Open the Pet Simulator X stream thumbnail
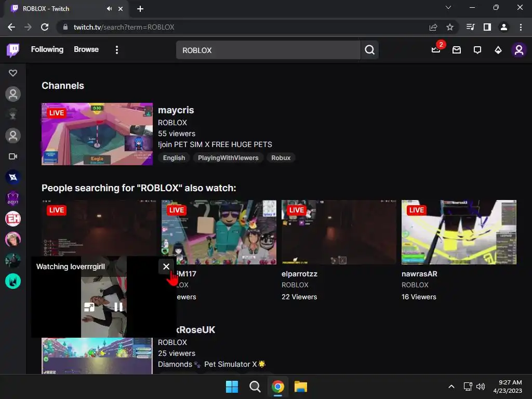 pos(97,356)
